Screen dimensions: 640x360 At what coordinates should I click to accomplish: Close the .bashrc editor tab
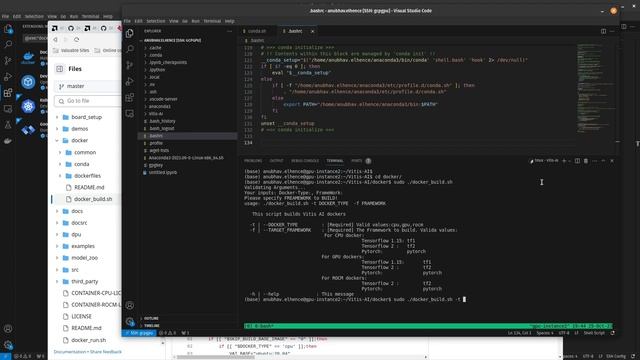click(313, 31)
